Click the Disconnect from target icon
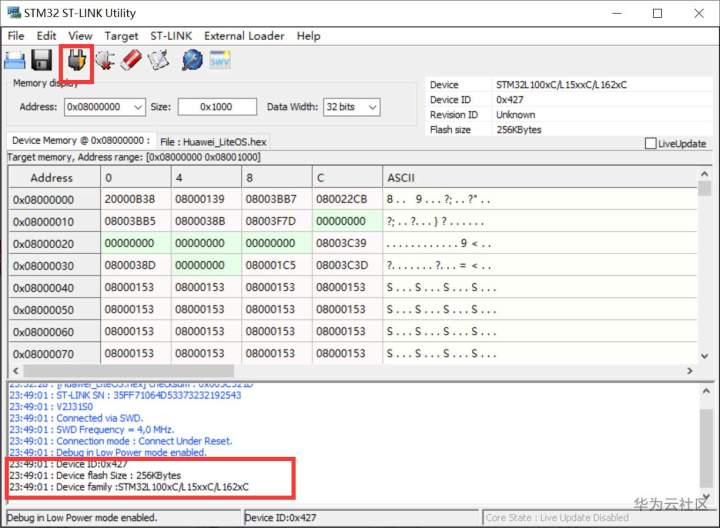Screen dimensions: 720x528 point(105,60)
